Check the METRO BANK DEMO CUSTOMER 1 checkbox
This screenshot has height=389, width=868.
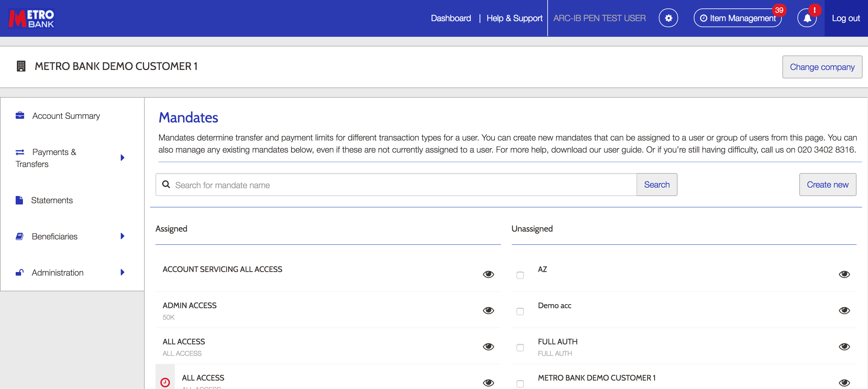pyautogui.click(x=520, y=384)
